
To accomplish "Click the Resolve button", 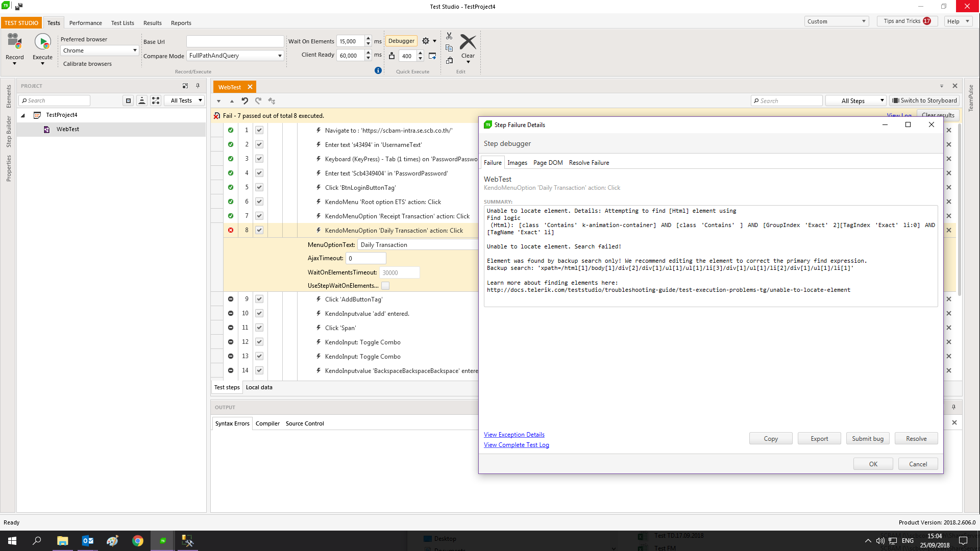I will click(916, 439).
